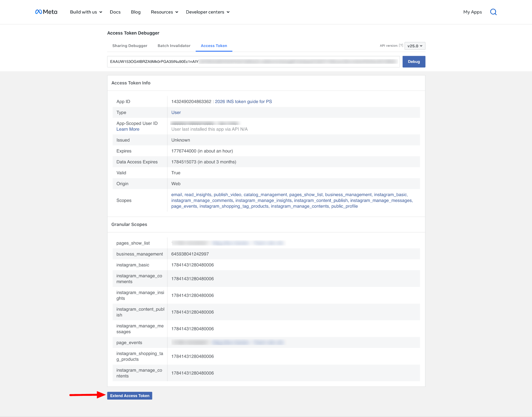Viewport: 532px width, 417px height.
Task: Open My Apps
Action: 472,12
